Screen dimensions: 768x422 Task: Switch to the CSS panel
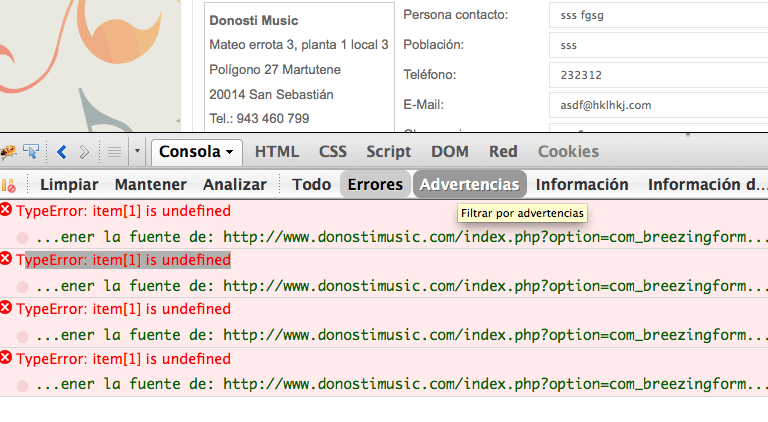click(333, 152)
